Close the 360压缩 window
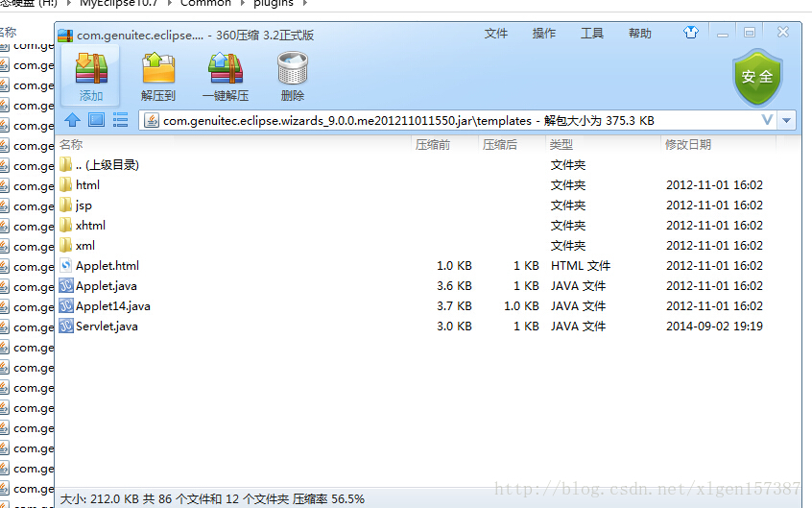 (x=783, y=32)
